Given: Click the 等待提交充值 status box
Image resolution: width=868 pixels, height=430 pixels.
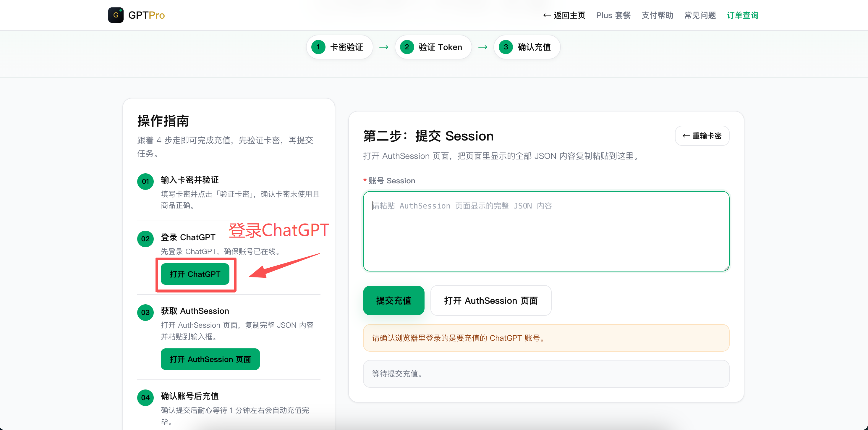Looking at the screenshot, I should (546, 374).
